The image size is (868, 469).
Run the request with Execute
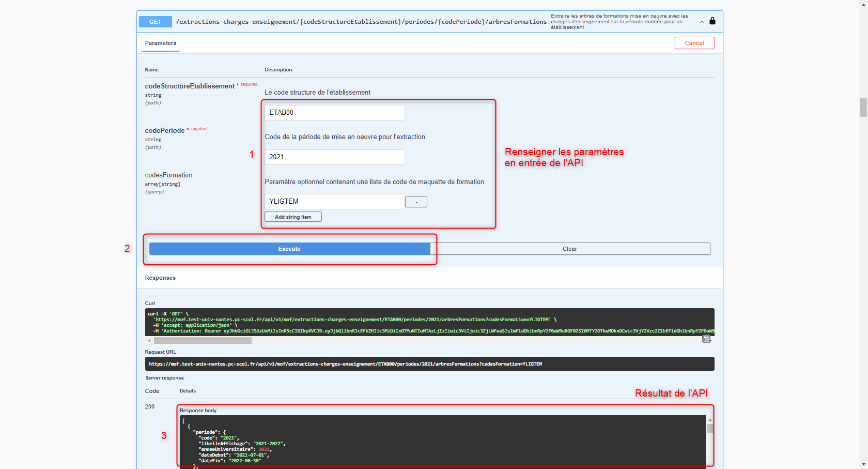(289, 249)
